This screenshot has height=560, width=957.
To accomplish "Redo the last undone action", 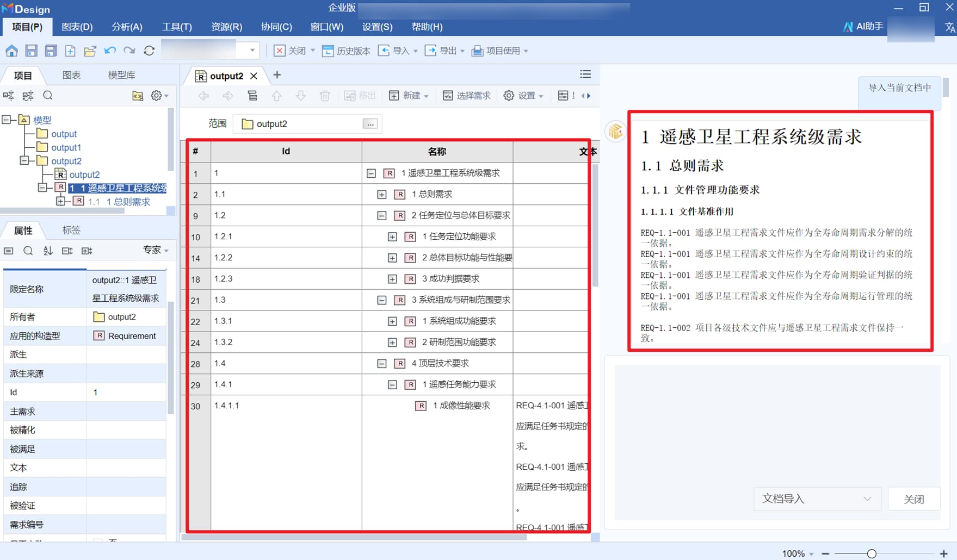I will pyautogui.click(x=129, y=51).
